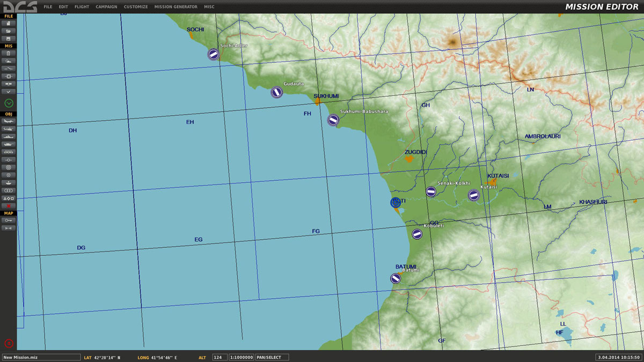Open the CAMPAIGN menu
The image size is (644, 362).
(x=106, y=7)
